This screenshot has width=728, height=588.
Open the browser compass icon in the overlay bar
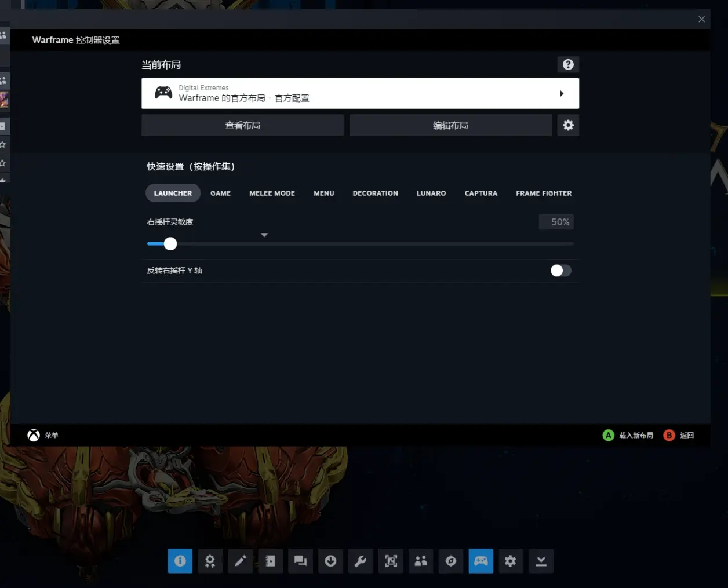pyautogui.click(x=451, y=561)
